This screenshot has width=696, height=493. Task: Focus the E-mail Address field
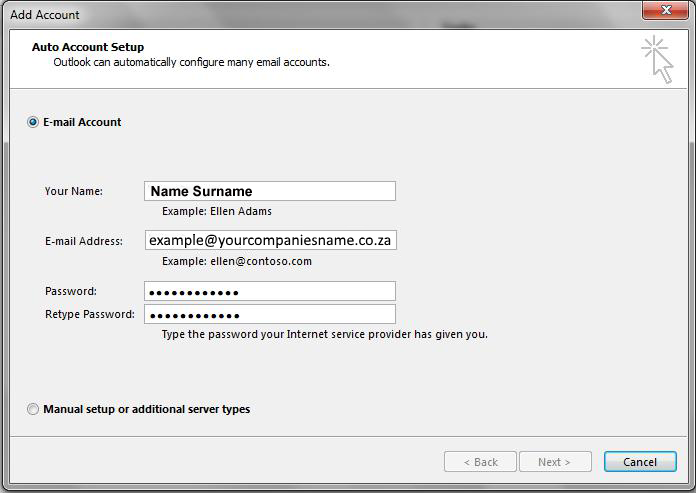pos(270,240)
